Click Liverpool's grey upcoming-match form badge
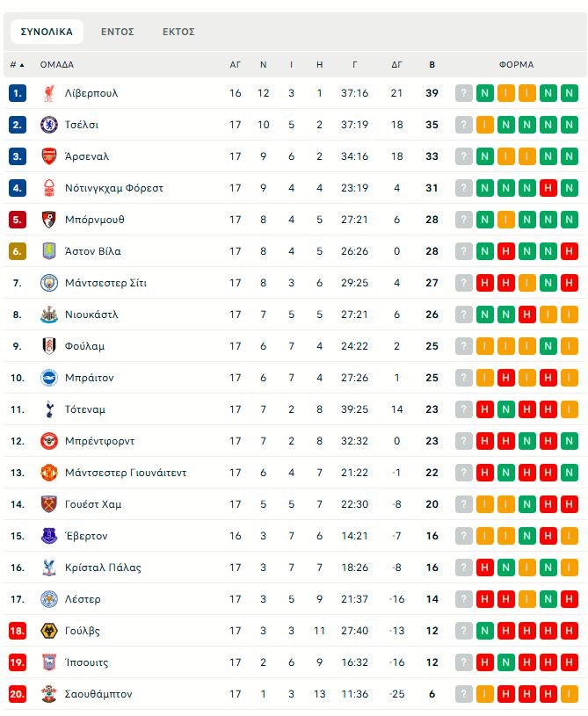Image resolution: width=588 pixels, height=716 pixels. (463, 93)
